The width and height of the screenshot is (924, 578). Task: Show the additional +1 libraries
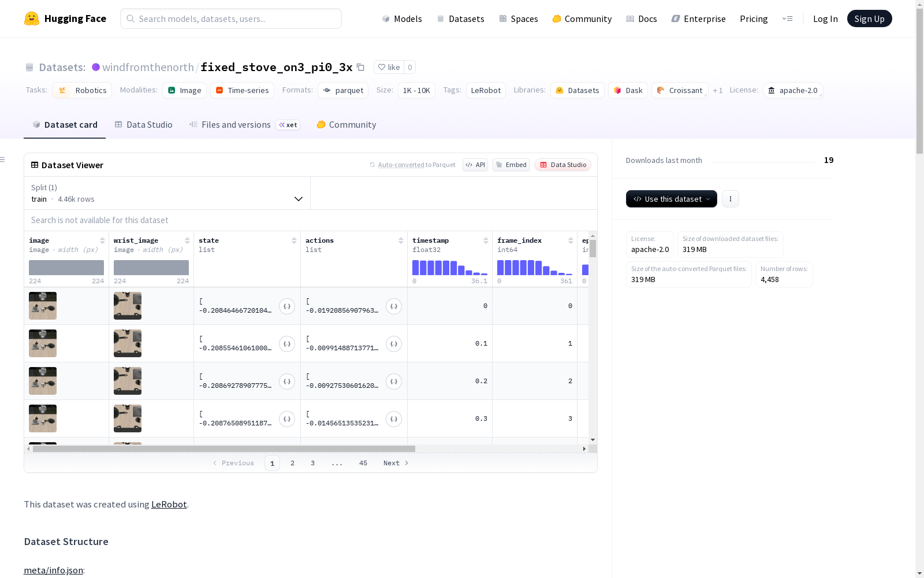pos(718,90)
